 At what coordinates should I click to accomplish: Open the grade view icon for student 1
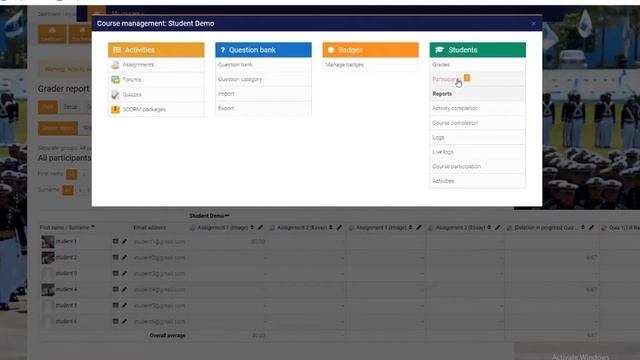pyautogui.click(x=116, y=242)
